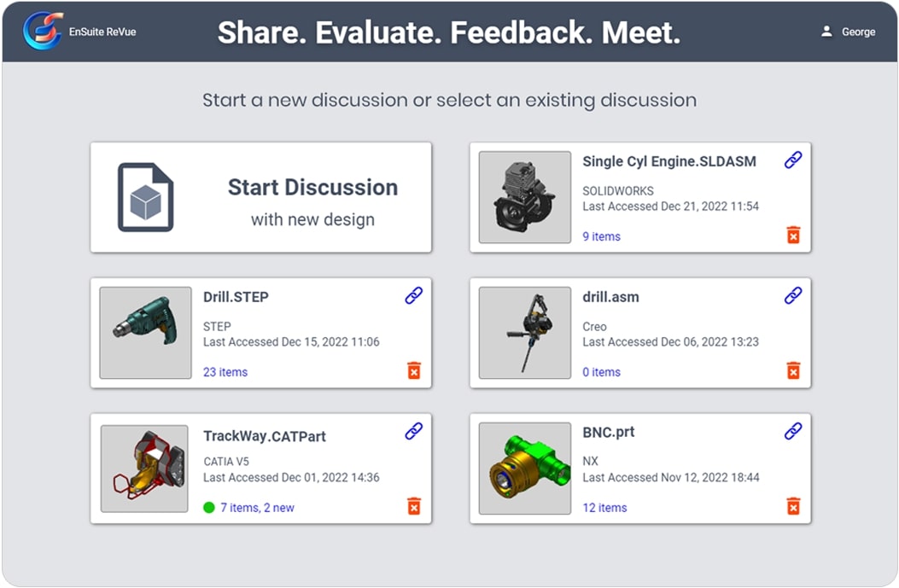Click the share link icon for Single Cyl Engine.SLDASM
This screenshot has width=899, height=588.
tap(793, 160)
